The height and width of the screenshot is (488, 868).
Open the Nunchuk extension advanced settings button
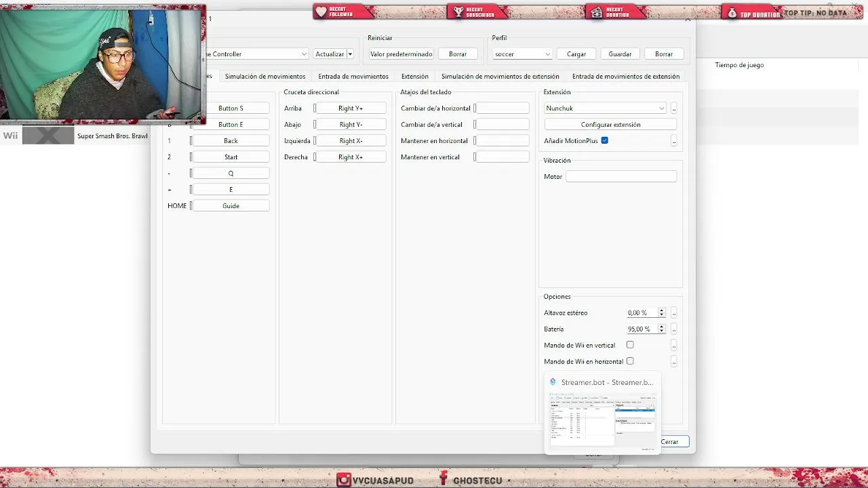[x=674, y=108]
